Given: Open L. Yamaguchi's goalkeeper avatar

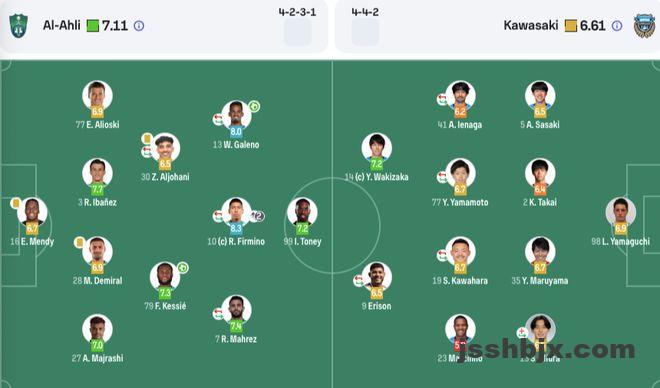Looking at the screenshot, I should point(620,211).
